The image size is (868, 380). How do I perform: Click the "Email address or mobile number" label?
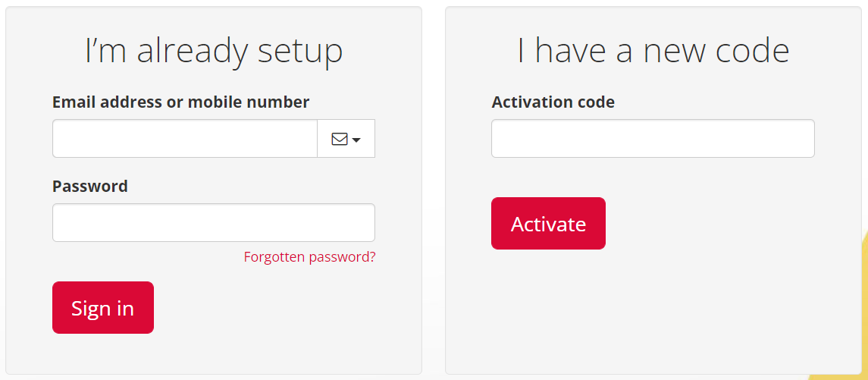pyautogui.click(x=180, y=102)
